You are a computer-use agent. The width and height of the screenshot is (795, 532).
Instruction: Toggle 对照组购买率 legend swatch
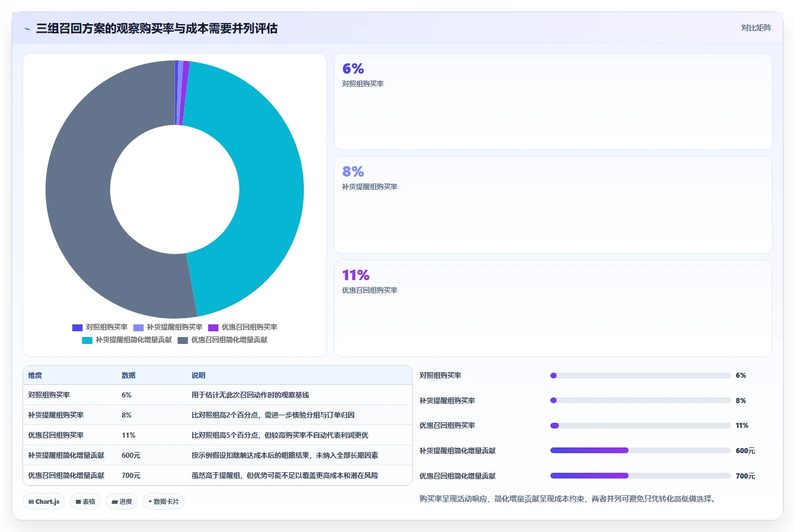[77, 327]
